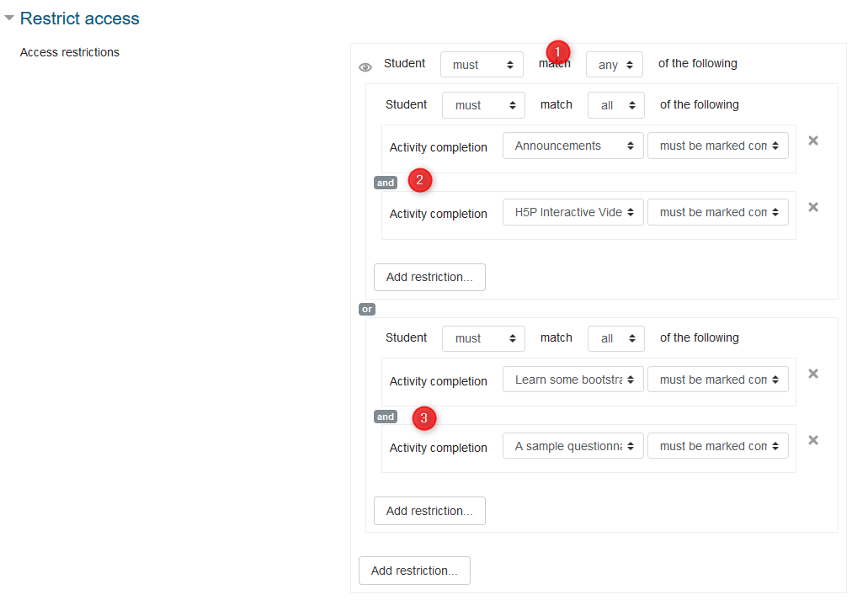
Task: Click the red annotation marker 2
Action: click(420, 179)
